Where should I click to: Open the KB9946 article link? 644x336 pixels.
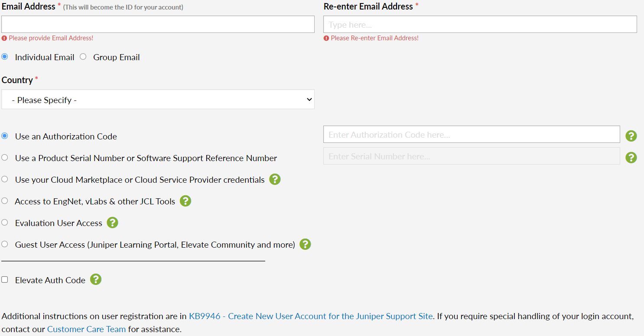pos(310,316)
